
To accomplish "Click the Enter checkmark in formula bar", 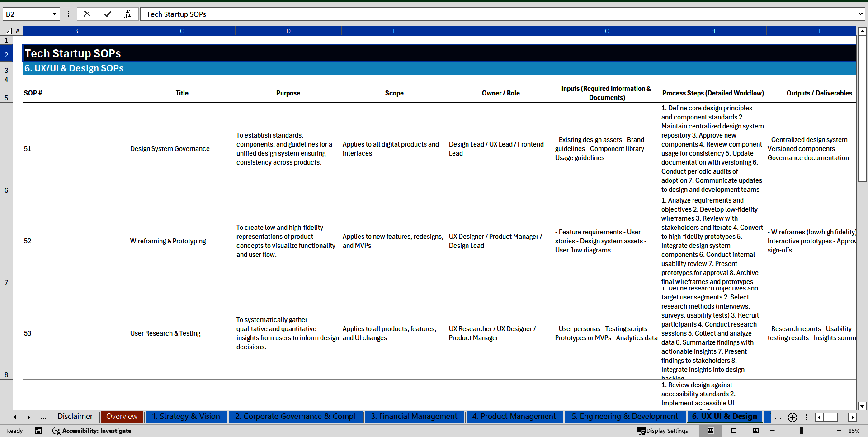I will [x=107, y=14].
